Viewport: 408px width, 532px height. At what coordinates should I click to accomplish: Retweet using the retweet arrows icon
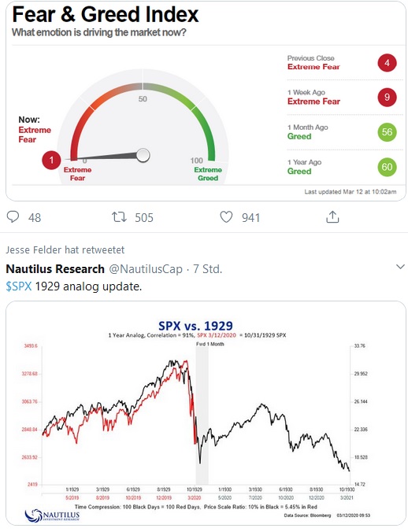[119, 216]
